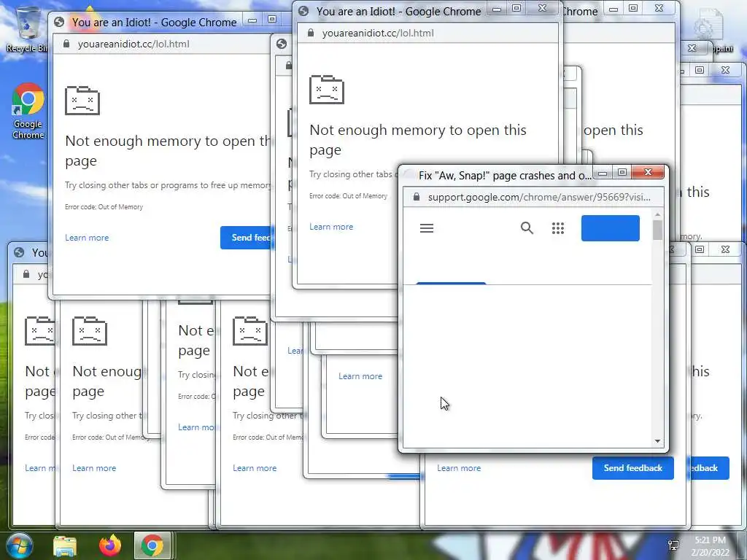Click the globe icon of the bottom-left 'You' window
The width and height of the screenshot is (747, 560).
[x=19, y=252]
